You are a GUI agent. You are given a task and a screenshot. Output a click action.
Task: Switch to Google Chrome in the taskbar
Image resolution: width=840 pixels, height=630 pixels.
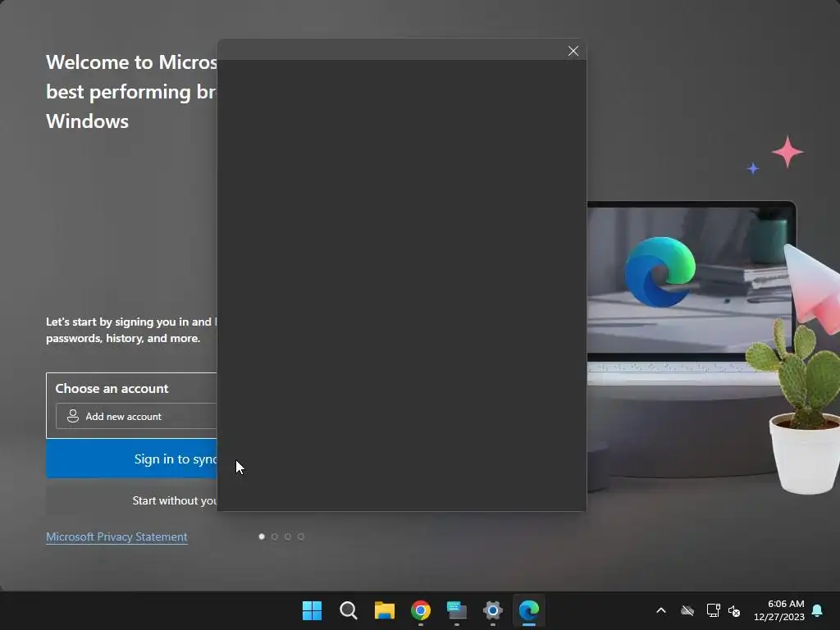click(x=421, y=610)
